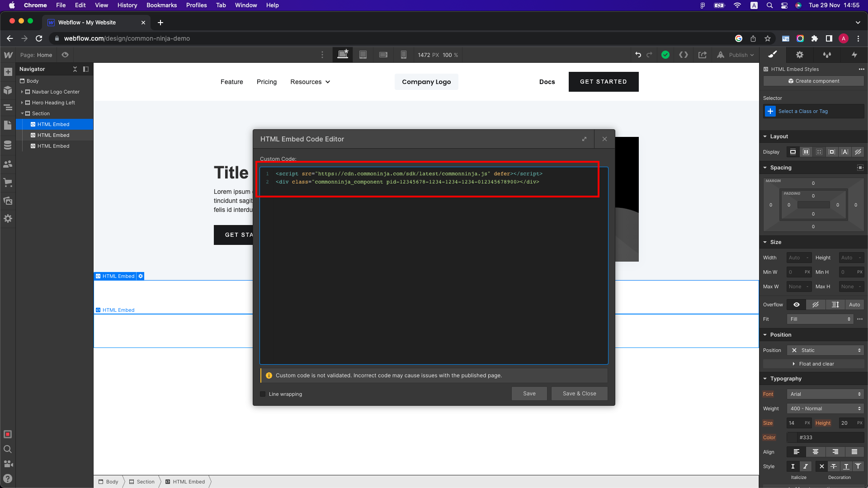Select the tablet breakpoint icon
The width and height of the screenshot is (868, 488).
(x=363, y=55)
